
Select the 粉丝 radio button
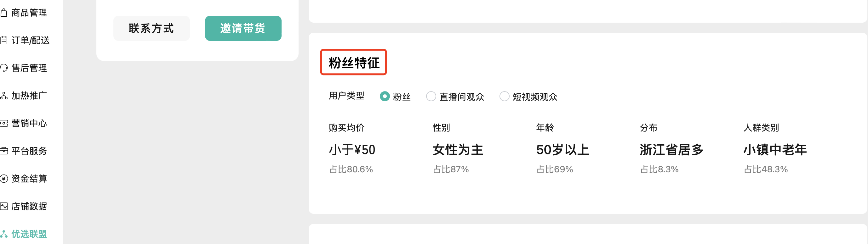[x=385, y=97]
